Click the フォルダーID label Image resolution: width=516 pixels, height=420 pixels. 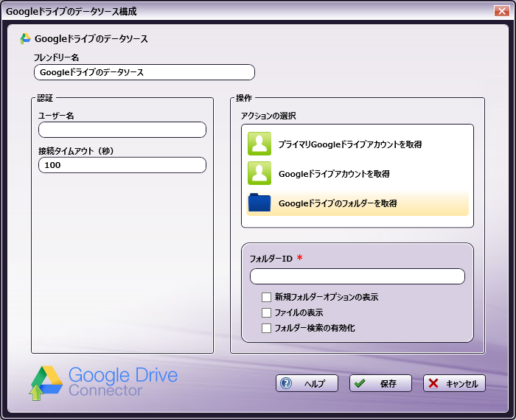pos(271,259)
